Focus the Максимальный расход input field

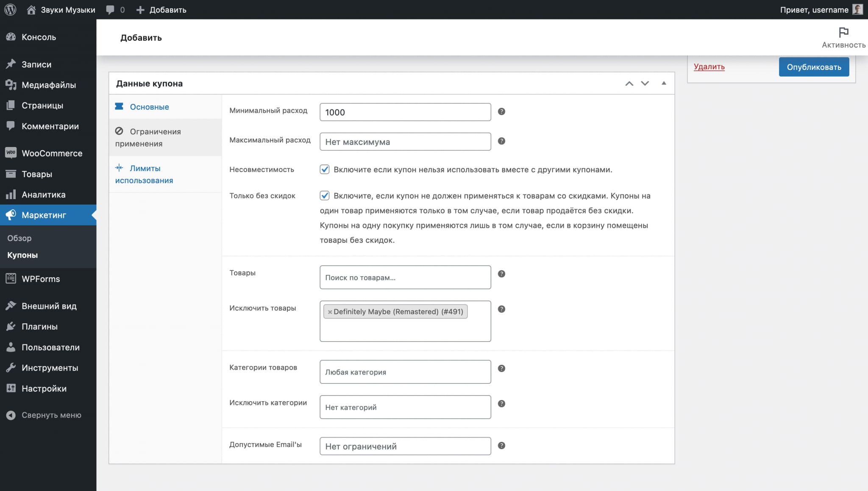(x=405, y=141)
